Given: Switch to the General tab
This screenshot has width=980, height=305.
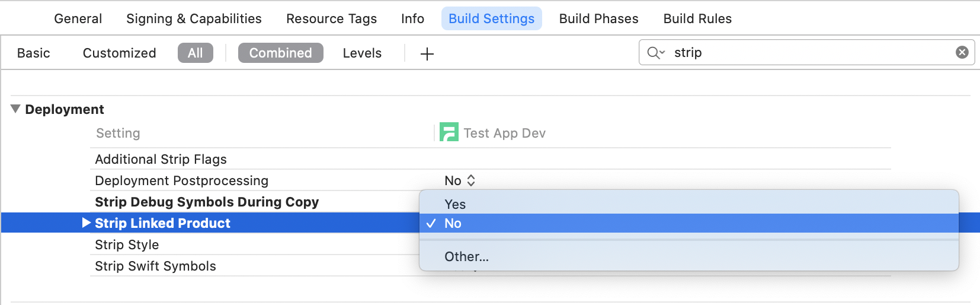Looking at the screenshot, I should [x=78, y=19].
